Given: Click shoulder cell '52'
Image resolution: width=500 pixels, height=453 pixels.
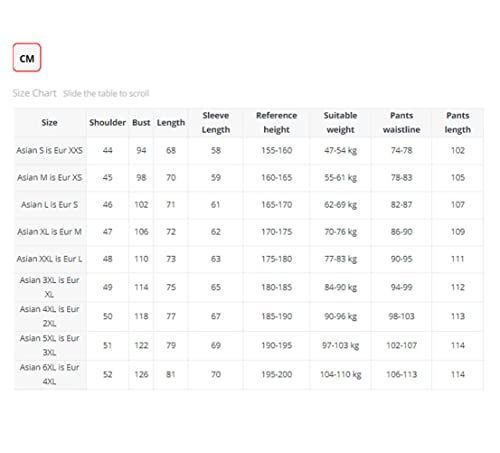Looking at the screenshot, I should [x=107, y=375].
